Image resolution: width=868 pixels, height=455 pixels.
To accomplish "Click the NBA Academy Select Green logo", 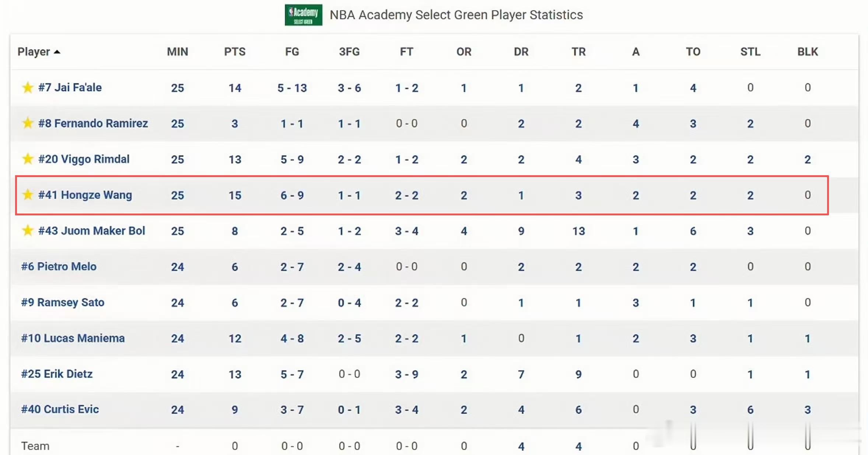I will pos(304,15).
